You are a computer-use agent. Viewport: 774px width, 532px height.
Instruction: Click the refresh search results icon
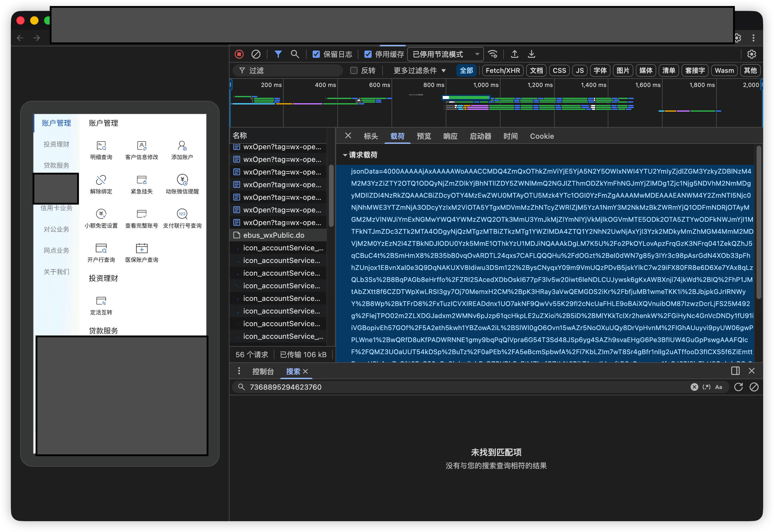(738, 387)
